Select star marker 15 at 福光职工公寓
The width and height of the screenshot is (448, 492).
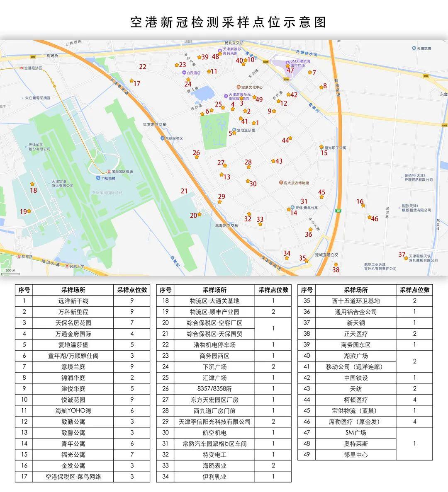tap(321, 147)
